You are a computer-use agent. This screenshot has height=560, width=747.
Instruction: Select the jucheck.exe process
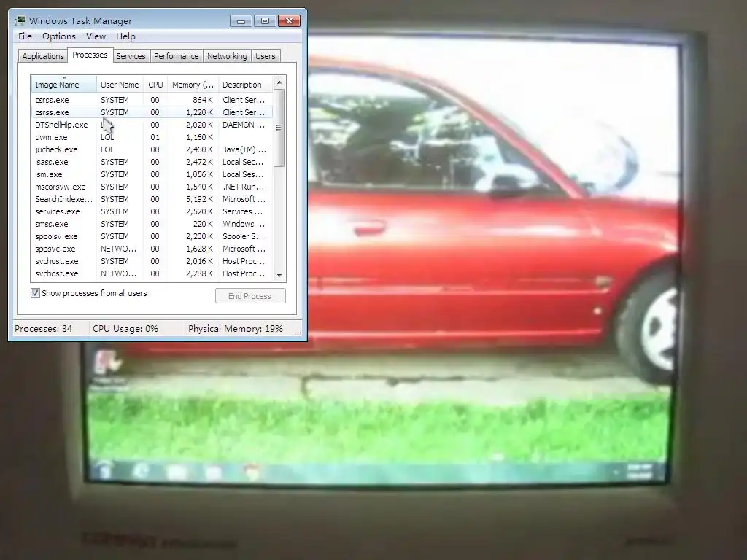coord(152,149)
